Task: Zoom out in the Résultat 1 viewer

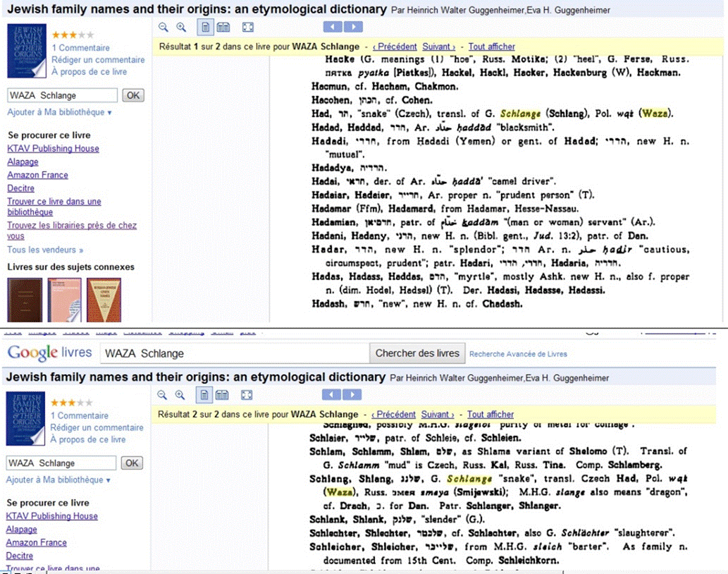Action: click(x=164, y=28)
